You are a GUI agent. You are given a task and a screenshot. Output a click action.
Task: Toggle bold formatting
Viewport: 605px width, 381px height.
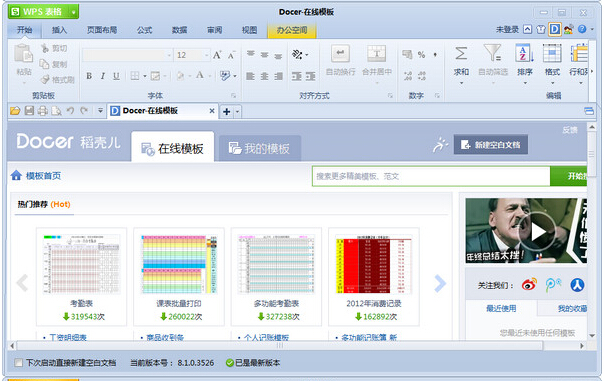89,76
